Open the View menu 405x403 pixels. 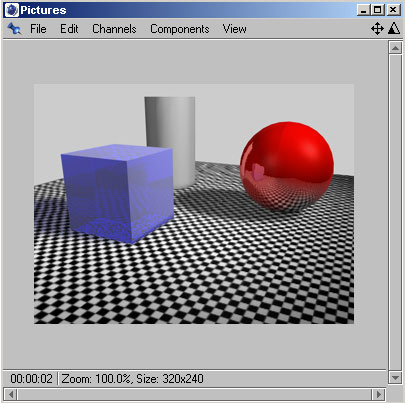234,29
